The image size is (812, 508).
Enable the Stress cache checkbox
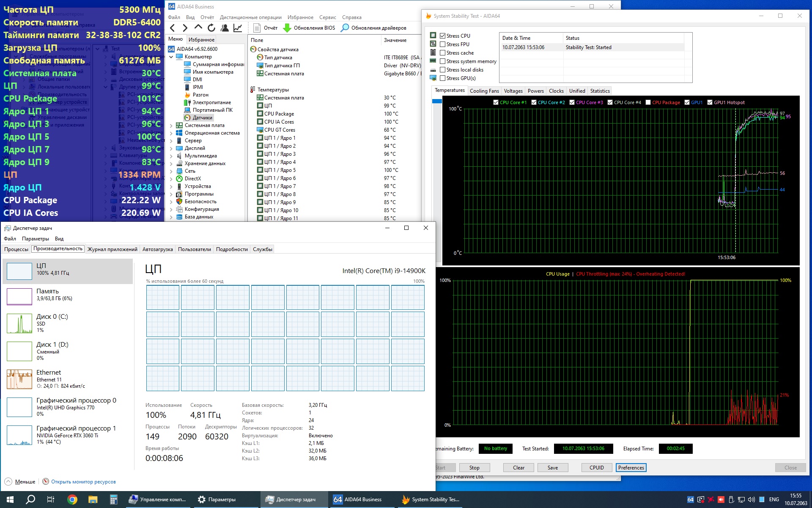(443, 53)
